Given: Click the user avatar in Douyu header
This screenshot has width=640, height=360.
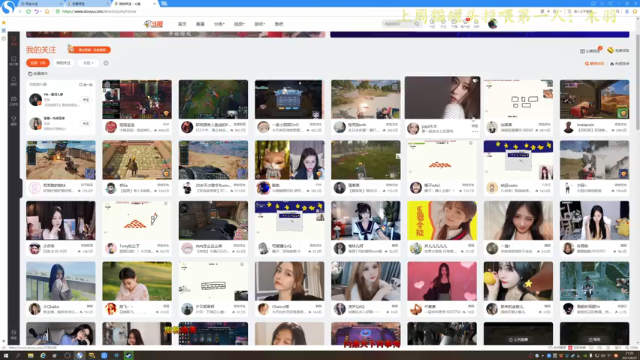Looking at the screenshot, I should tap(493, 24).
